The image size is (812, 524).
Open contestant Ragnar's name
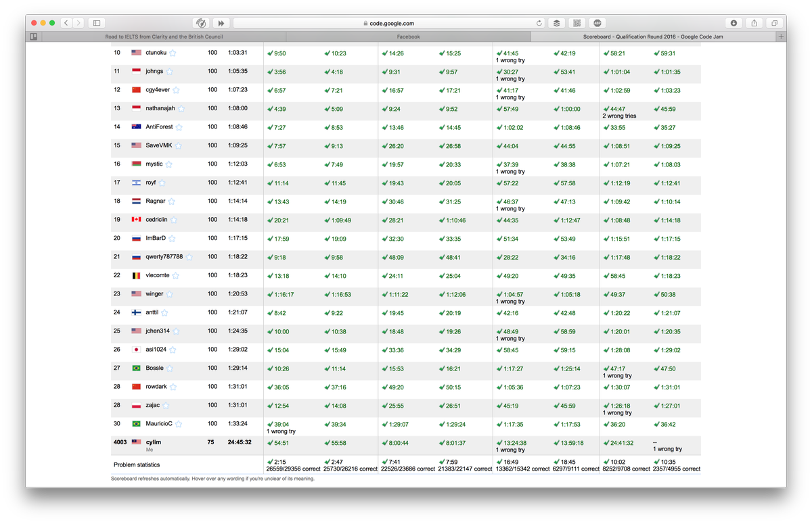[156, 201]
